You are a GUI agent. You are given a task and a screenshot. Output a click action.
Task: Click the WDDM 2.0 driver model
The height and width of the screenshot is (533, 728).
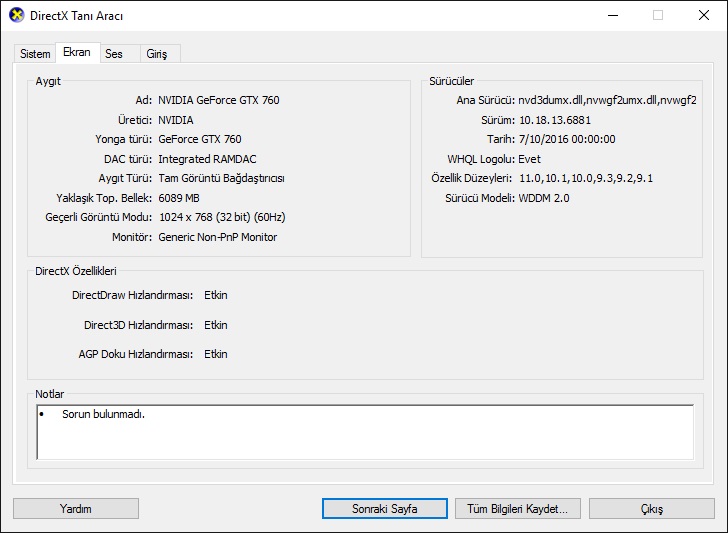(x=544, y=198)
